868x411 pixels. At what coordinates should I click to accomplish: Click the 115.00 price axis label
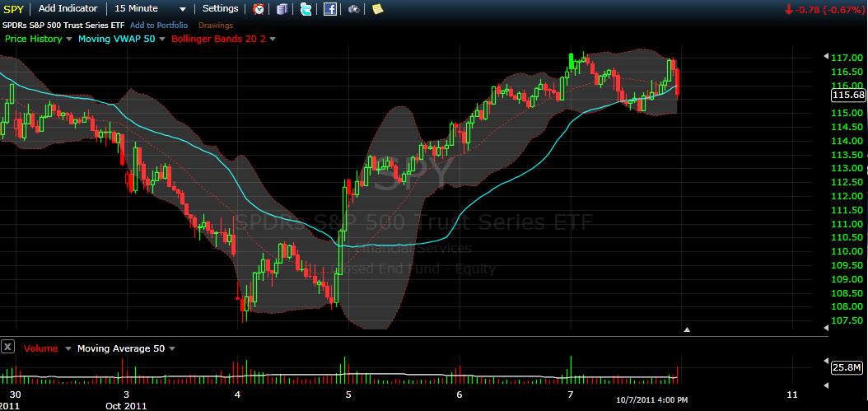click(x=847, y=113)
